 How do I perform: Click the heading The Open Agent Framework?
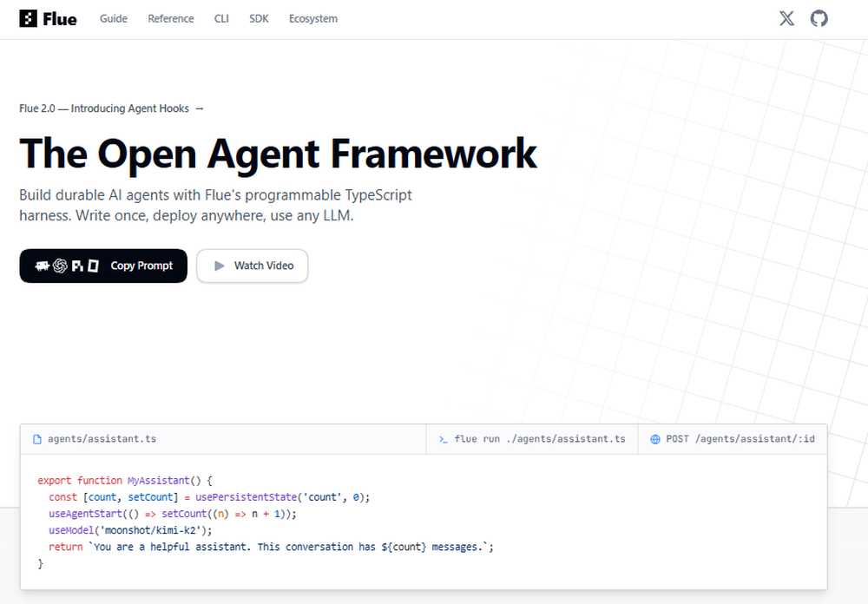click(278, 154)
